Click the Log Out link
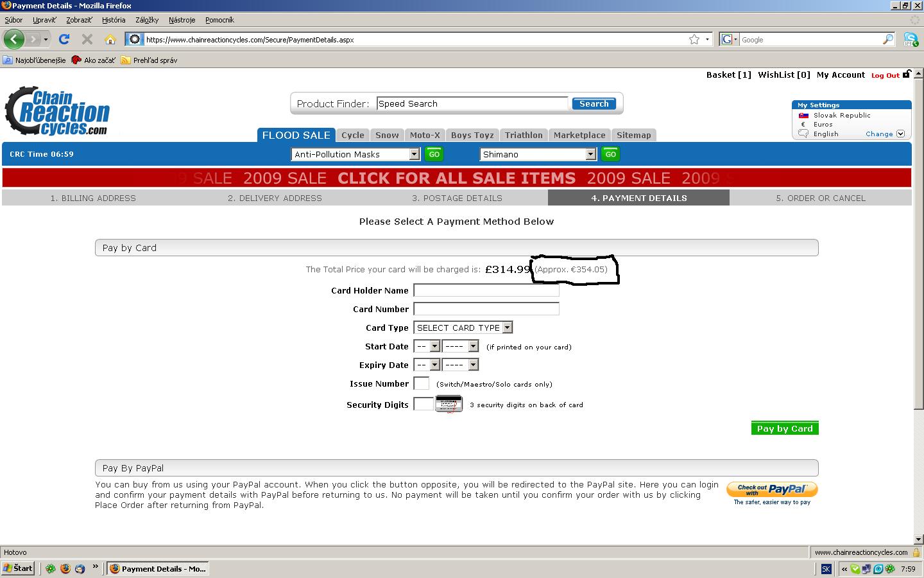This screenshot has height=578, width=924. click(x=885, y=75)
